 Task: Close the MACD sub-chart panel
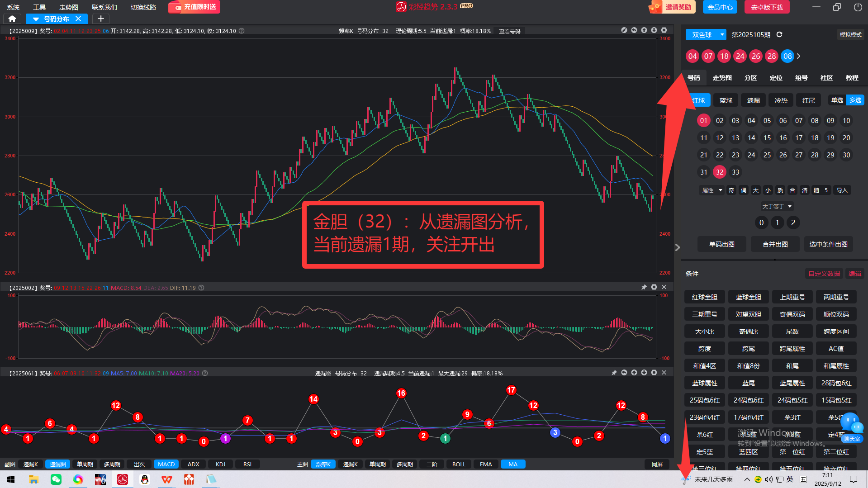(x=664, y=287)
